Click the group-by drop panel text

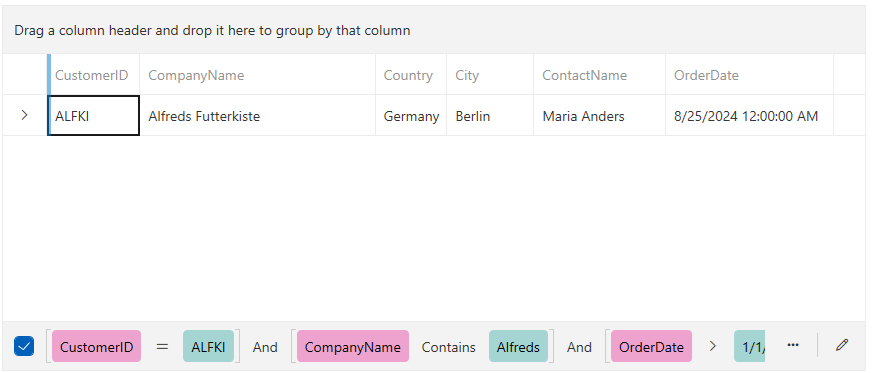(x=212, y=31)
